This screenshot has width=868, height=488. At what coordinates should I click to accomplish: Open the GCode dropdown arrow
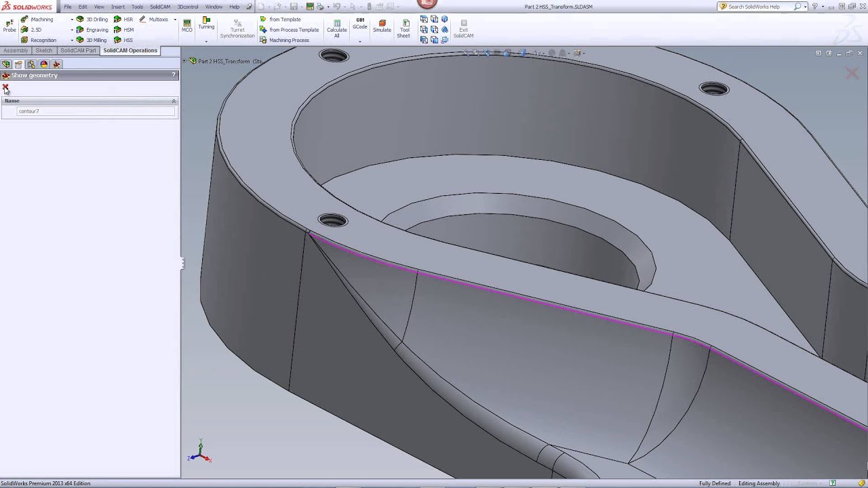[x=360, y=41]
